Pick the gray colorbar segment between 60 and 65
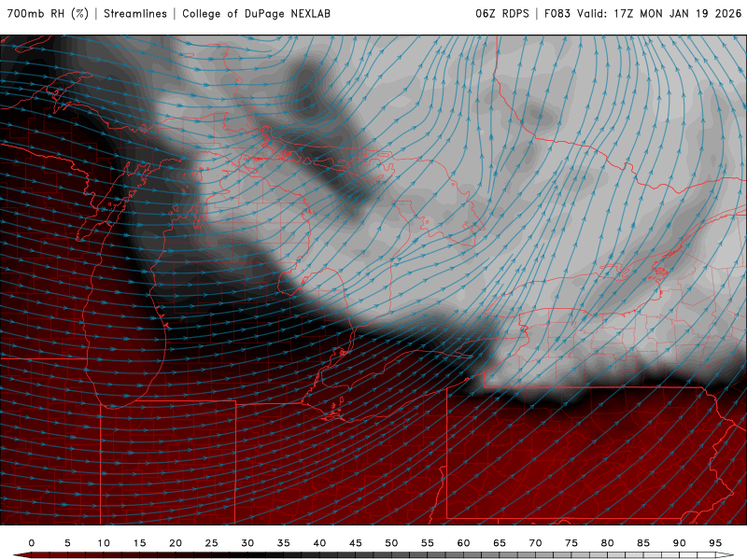 point(481,555)
